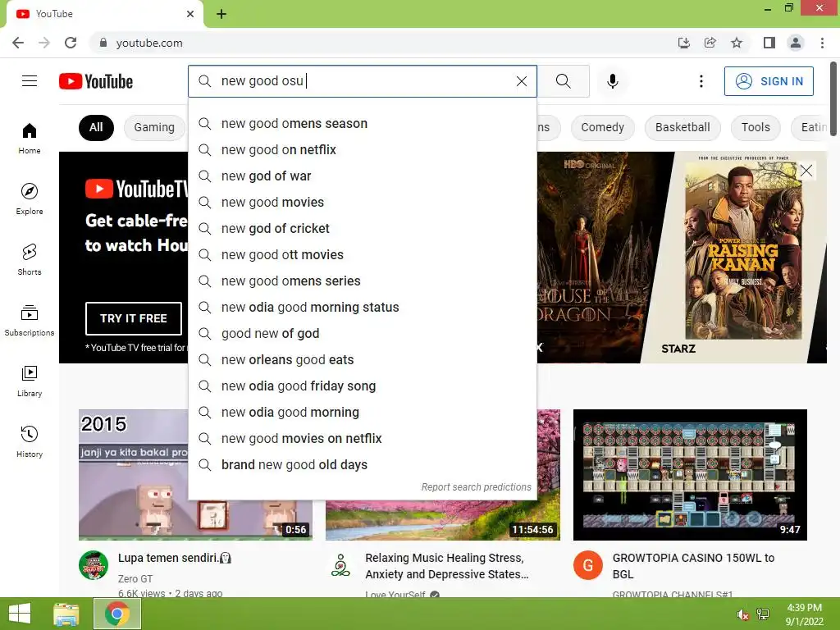Click the address bar URL

point(149,43)
